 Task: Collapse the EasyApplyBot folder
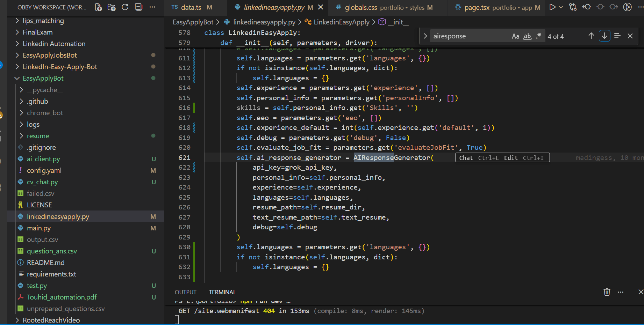[43, 78]
